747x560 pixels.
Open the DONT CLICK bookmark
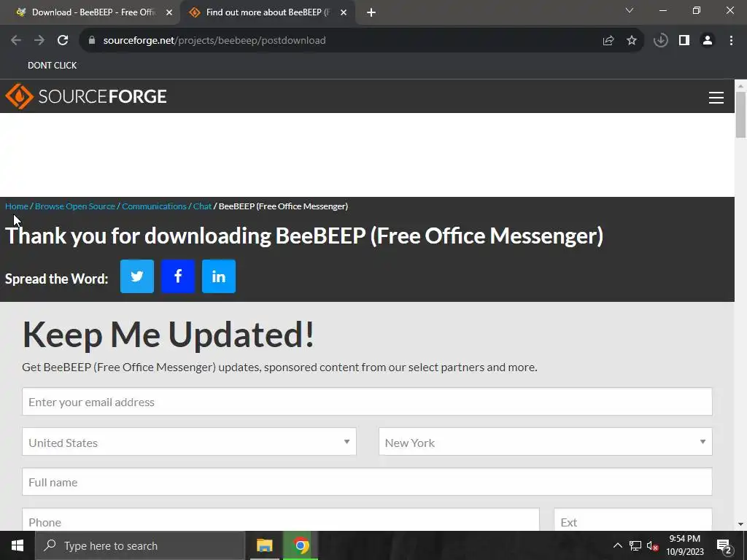pyautogui.click(x=52, y=66)
